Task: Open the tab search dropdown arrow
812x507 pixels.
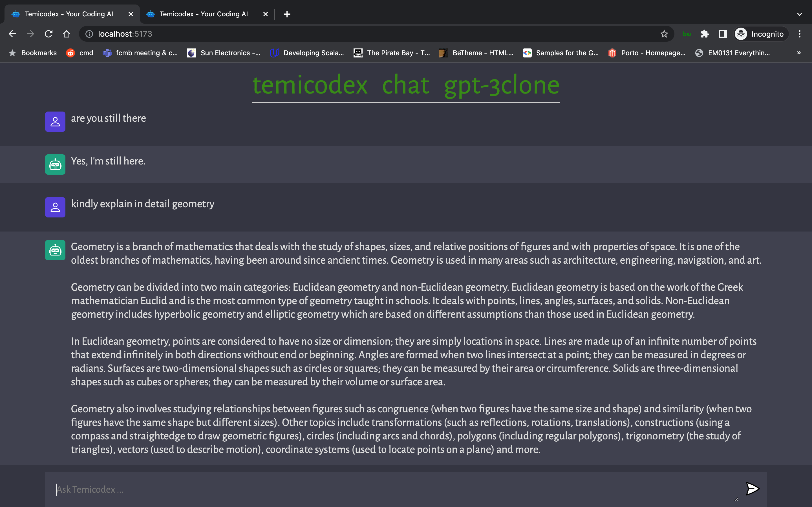Action: (x=799, y=14)
